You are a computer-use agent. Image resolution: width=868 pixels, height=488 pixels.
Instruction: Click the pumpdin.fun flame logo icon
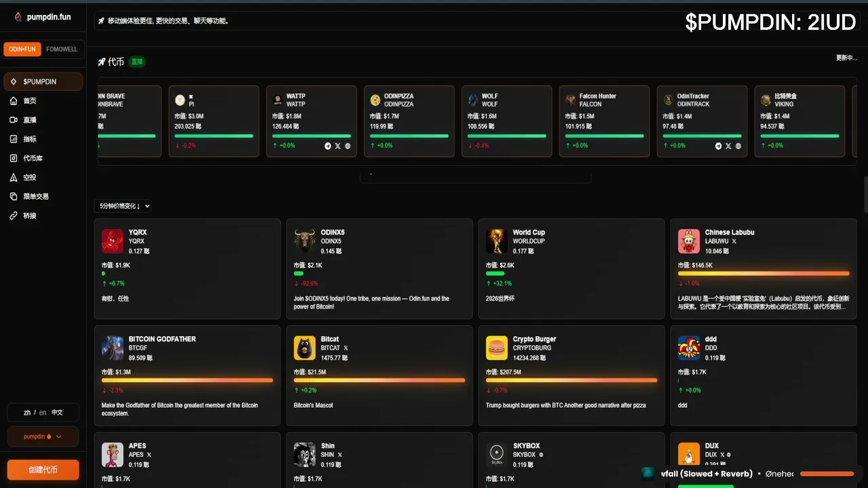click(x=18, y=17)
